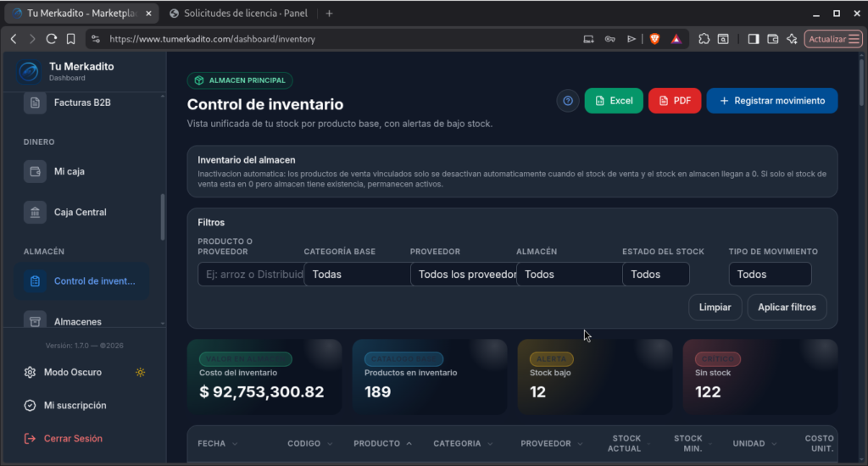Click the Facturas B2B document icon
Viewport: 868px width, 466px height.
point(35,103)
